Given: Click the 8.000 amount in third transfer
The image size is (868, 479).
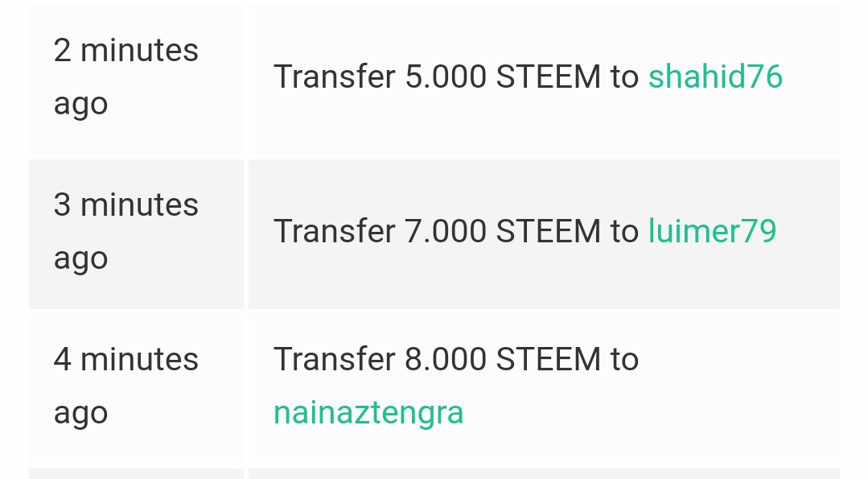Looking at the screenshot, I should (x=446, y=360).
